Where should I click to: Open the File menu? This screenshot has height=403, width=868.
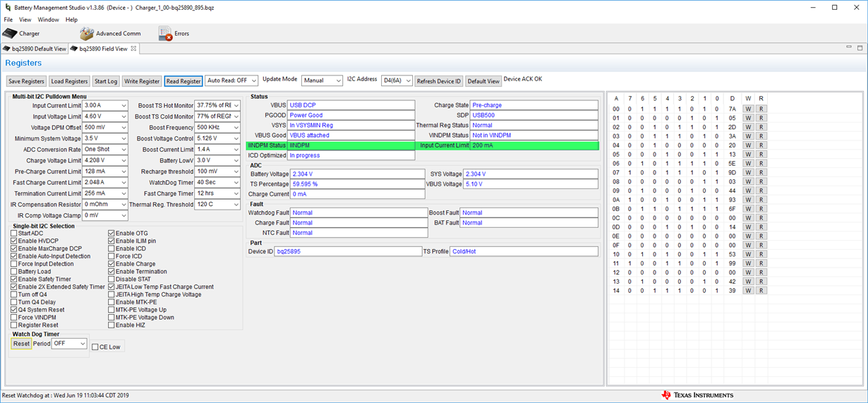(8, 20)
